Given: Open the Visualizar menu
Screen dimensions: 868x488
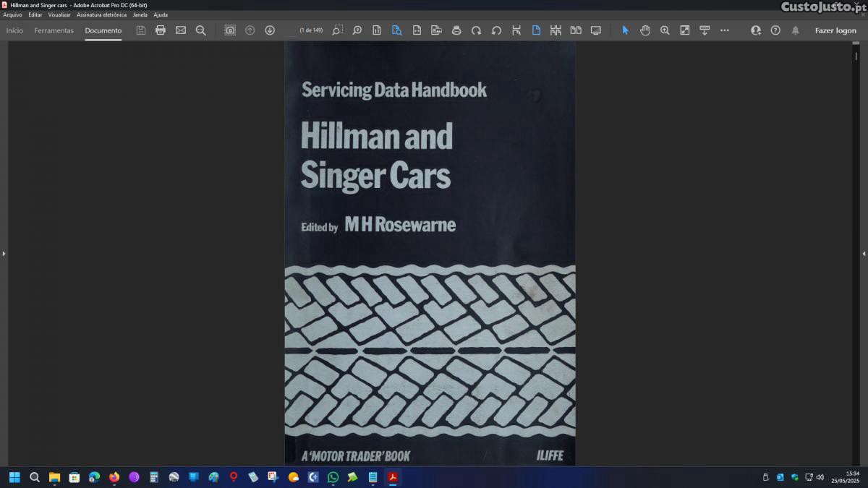Looking at the screenshot, I should [59, 14].
